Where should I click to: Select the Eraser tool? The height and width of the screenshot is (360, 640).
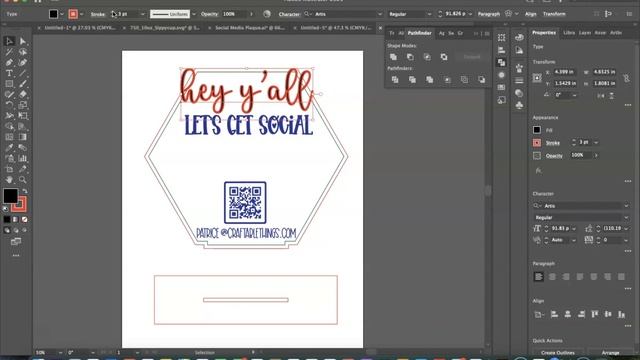(x=23, y=94)
